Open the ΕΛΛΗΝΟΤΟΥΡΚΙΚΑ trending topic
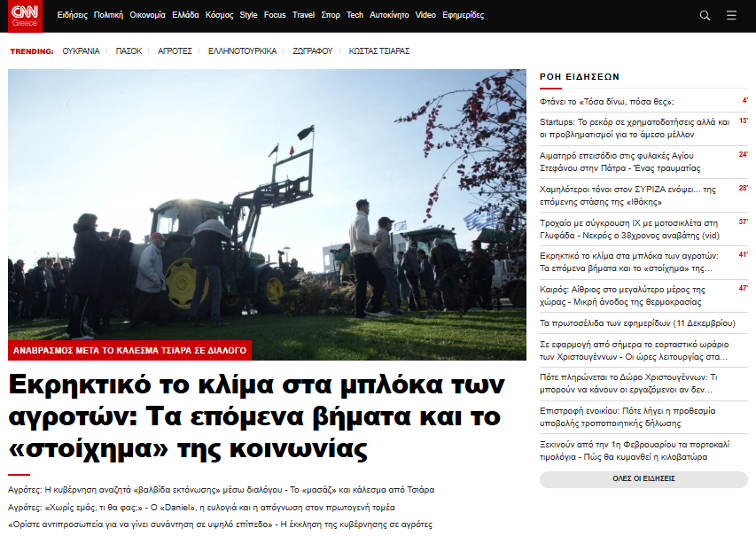756x536 pixels. click(x=242, y=51)
